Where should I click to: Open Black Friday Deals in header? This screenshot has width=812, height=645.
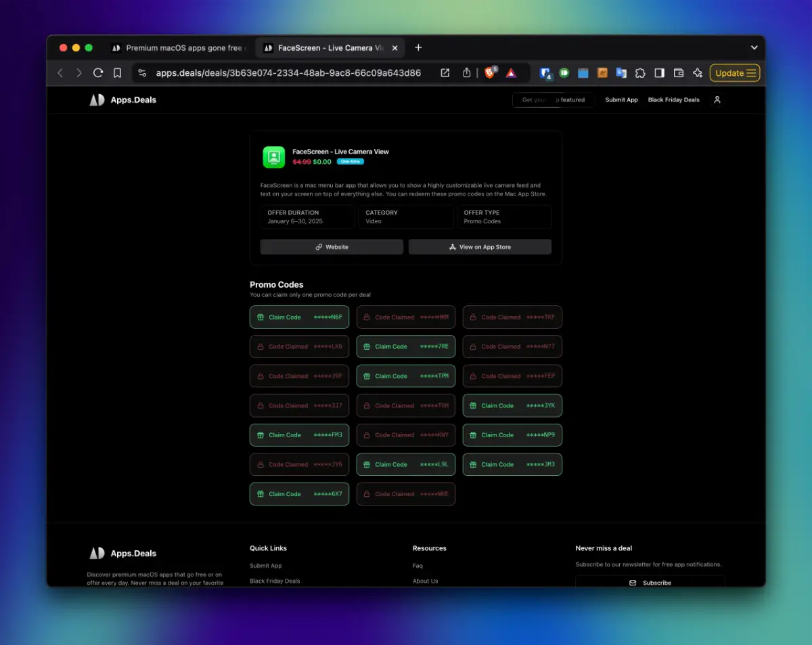[673, 100]
